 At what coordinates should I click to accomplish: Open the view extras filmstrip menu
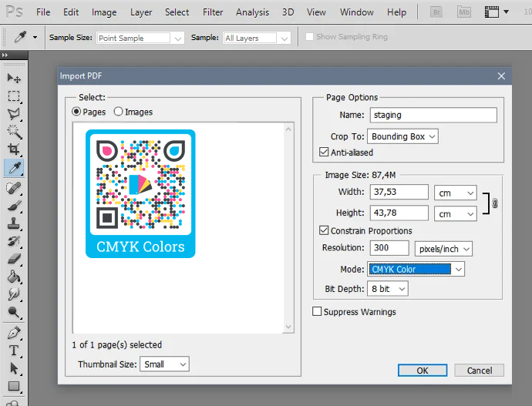click(497, 12)
